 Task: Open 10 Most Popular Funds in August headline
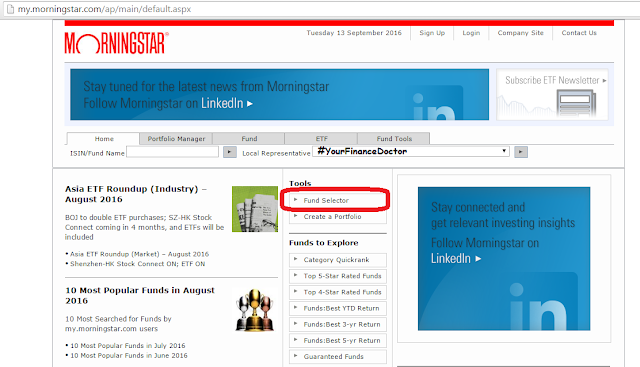tap(140, 296)
